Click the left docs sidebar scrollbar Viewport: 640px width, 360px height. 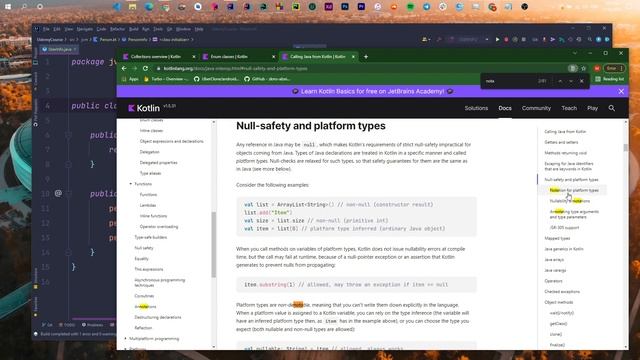pos(213,245)
